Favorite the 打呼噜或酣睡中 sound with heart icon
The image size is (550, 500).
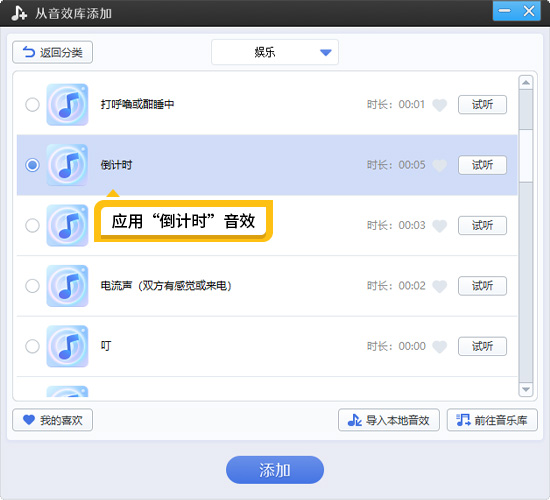440,105
